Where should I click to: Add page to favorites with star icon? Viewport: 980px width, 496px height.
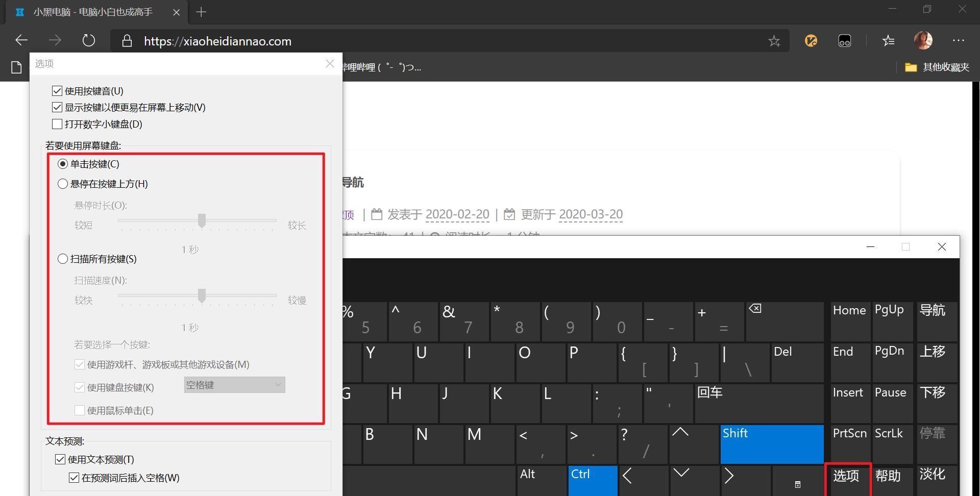[774, 41]
